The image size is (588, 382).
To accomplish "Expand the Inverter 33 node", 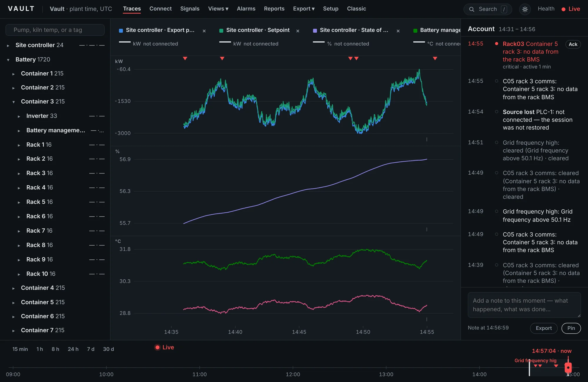I will 19,116.
